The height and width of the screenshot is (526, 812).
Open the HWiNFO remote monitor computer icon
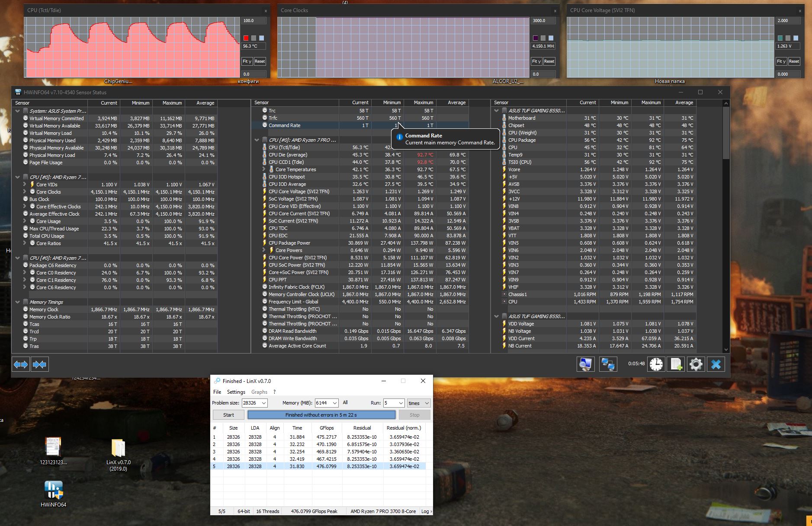click(x=585, y=364)
